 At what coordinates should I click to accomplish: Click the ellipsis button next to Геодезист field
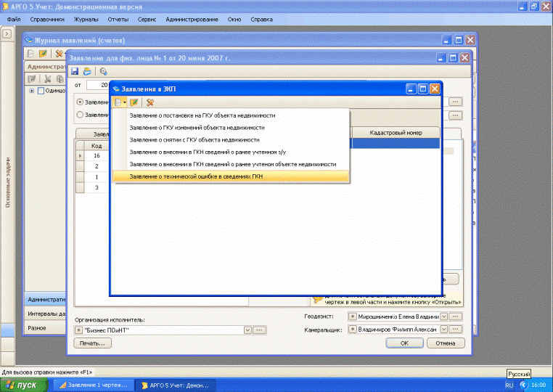pyautogui.click(x=455, y=317)
